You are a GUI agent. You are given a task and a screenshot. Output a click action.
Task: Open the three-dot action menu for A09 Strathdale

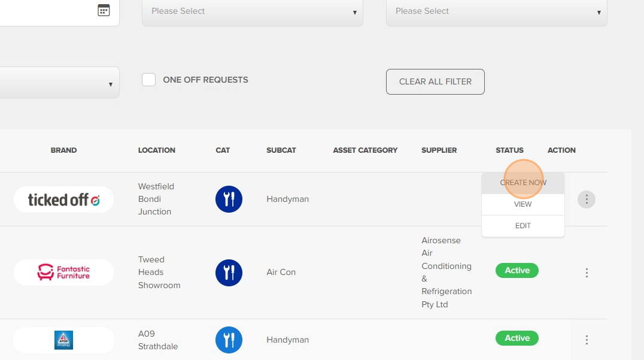click(x=587, y=340)
